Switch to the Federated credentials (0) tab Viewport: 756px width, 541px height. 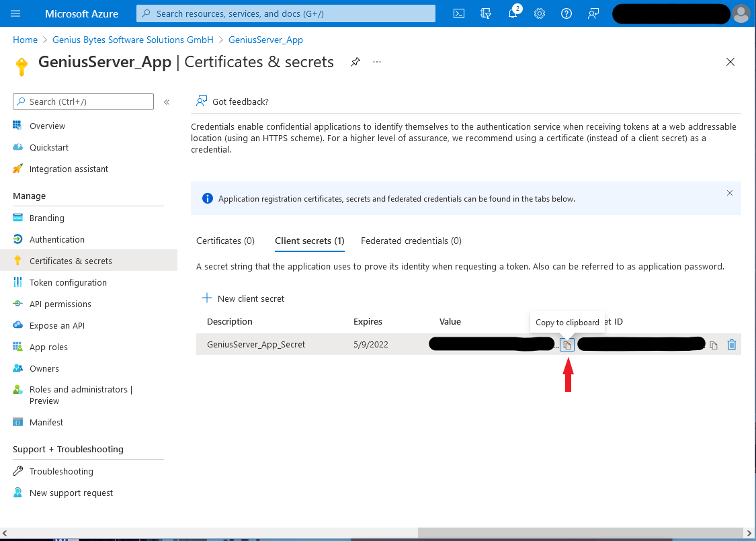point(411,241)
